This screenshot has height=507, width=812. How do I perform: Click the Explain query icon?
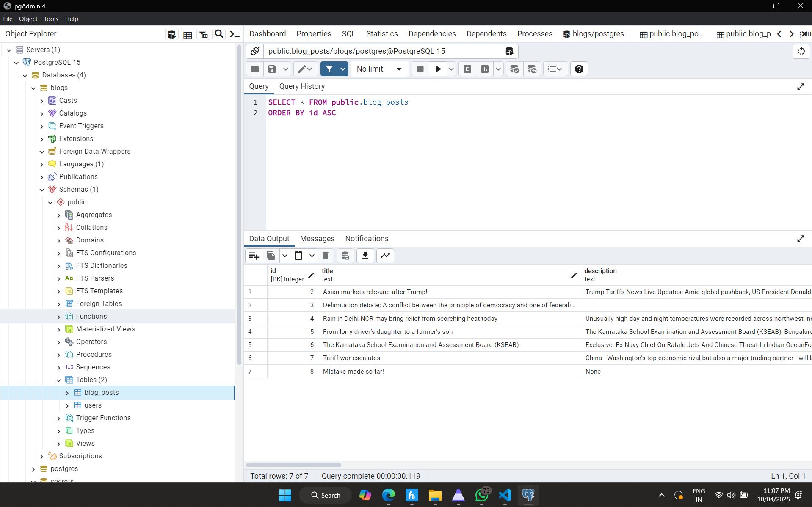point(467,69)
